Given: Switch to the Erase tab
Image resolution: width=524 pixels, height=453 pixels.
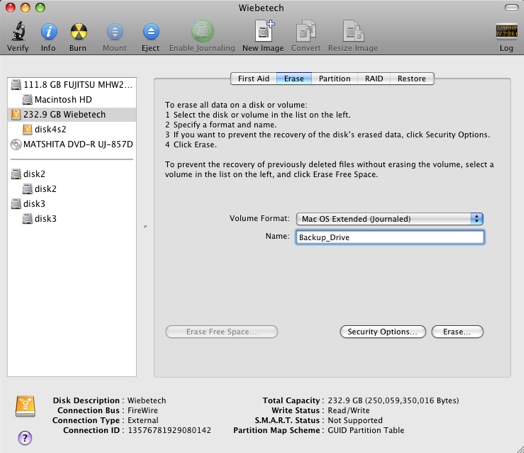Looking at the screenshot, I should [294, 79].
